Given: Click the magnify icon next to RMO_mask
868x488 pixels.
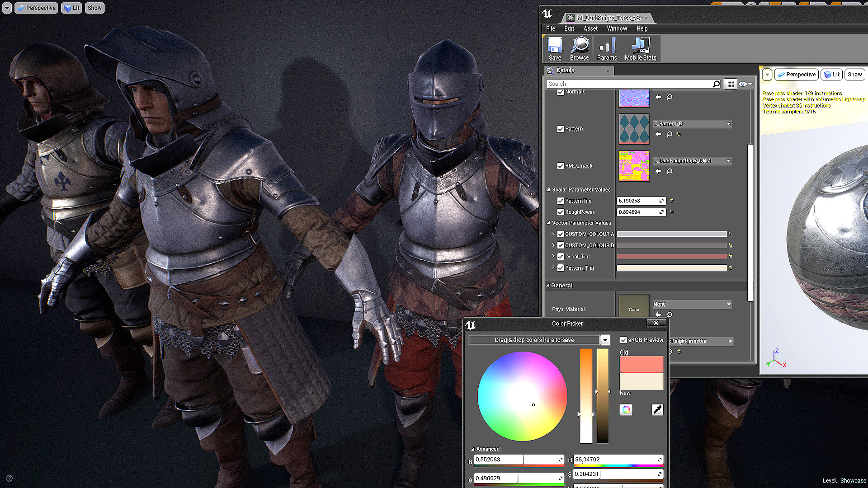Looking at the screenshot, I should coord(669,171).
